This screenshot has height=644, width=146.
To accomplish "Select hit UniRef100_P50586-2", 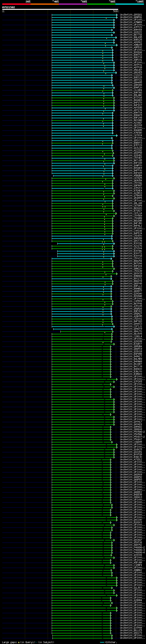I will (132, 432).
